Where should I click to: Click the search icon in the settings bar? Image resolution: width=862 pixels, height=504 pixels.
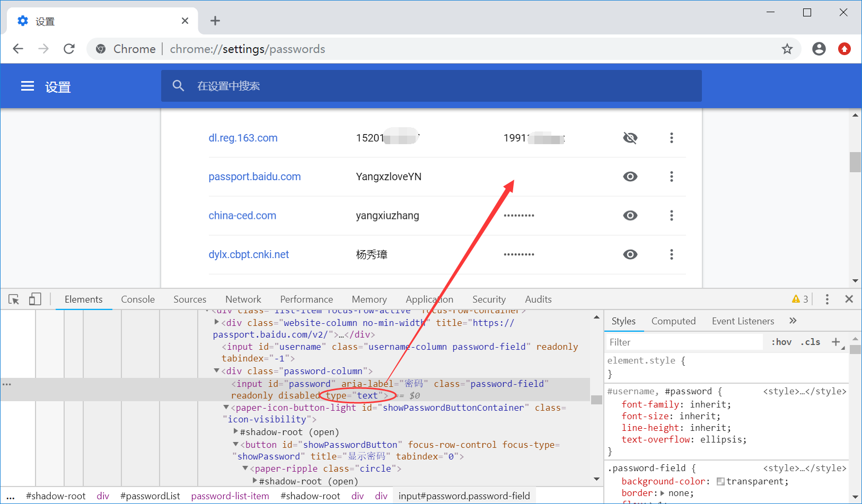178,86
